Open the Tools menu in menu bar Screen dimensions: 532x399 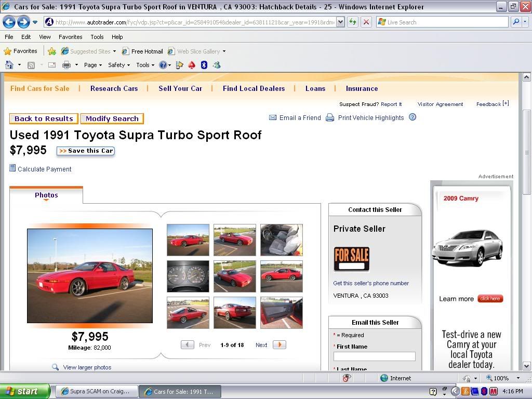pos(97,37)
